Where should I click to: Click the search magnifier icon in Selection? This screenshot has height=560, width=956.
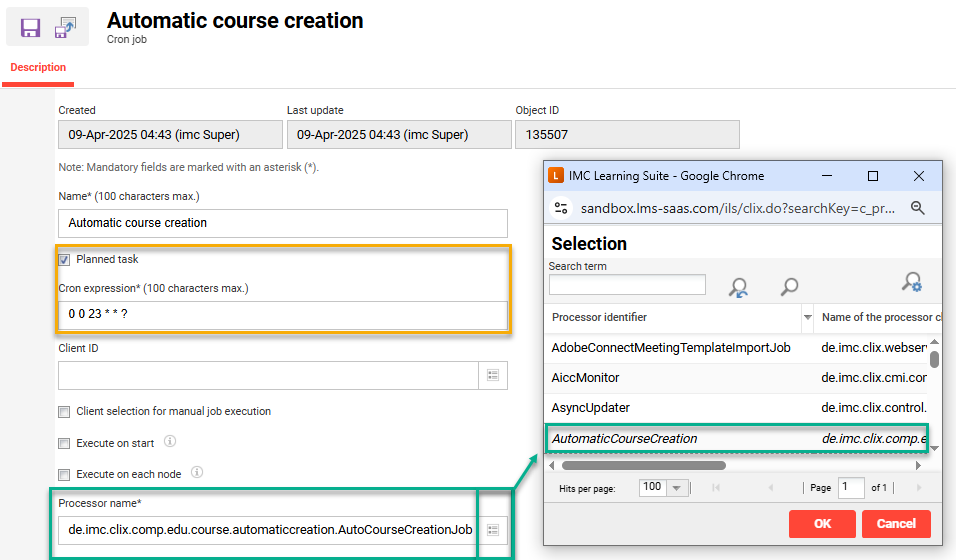[789, 286]
